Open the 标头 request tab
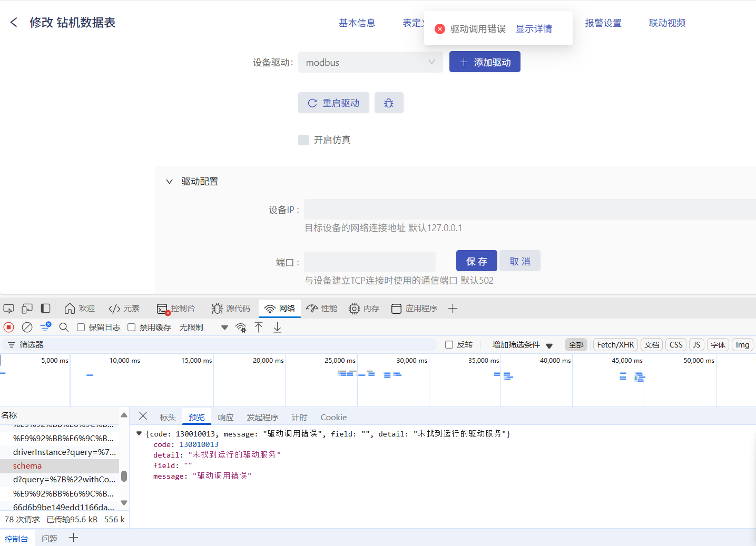The image size is (756, 546). 168,417
